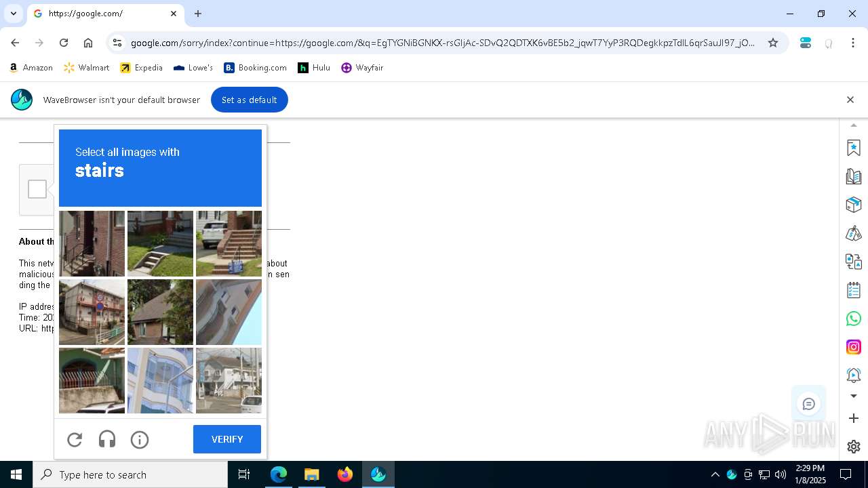Go to the home page
868x488 pixels.
tap(88, 43)
